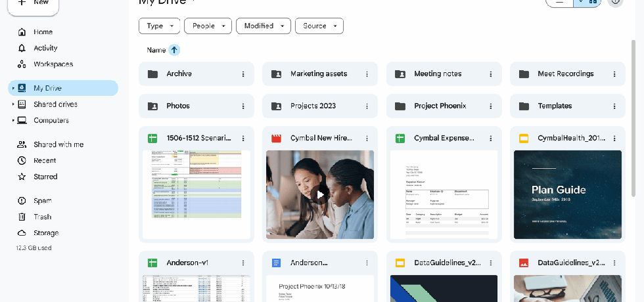Click the New button
Screen dimensions: 644x302
(34, 3)
